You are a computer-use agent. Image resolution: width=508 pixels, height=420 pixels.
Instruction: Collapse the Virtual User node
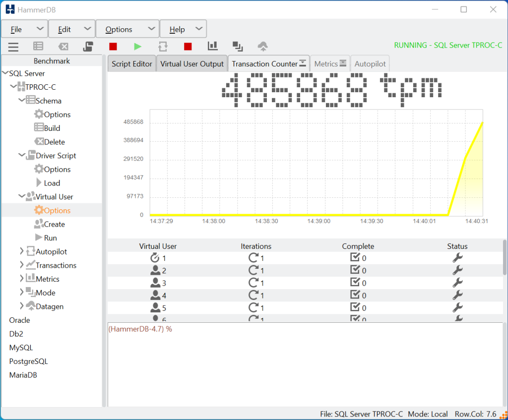point(22,196)
